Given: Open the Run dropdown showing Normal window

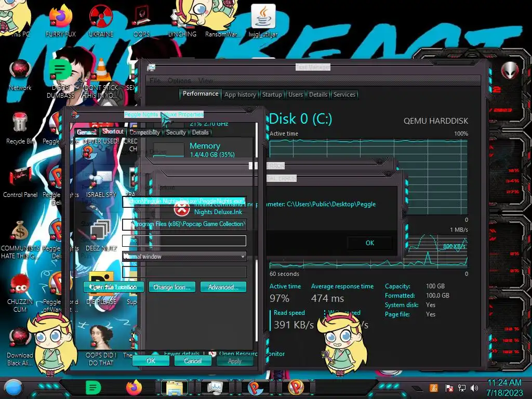Looking at the screenshot, I should click(184, 257).
